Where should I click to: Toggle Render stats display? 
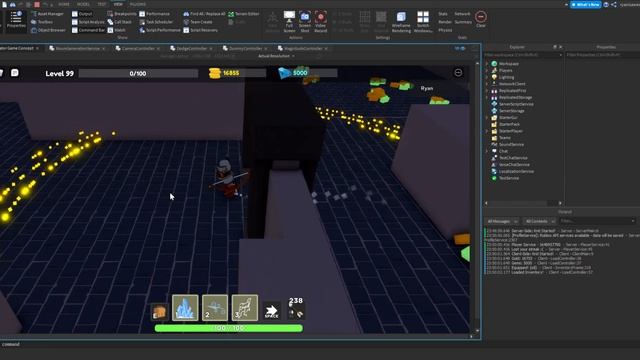pyautogui.click(x=445, y=22)
